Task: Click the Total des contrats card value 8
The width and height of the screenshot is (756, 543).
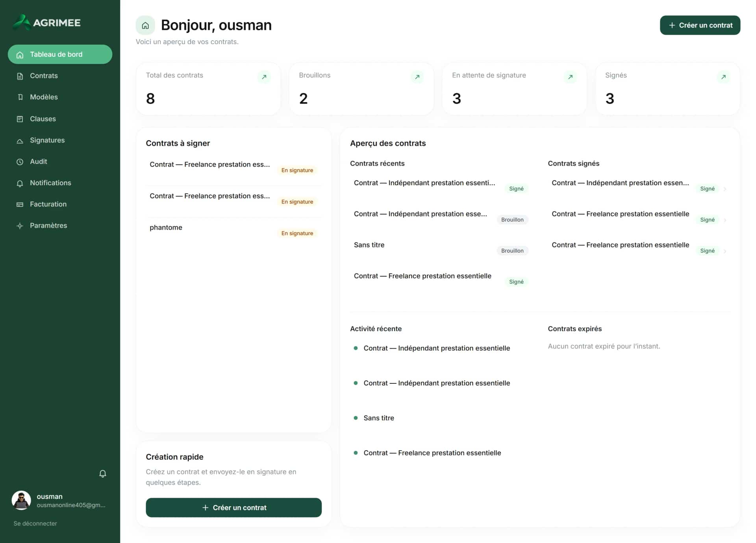Action: [150, 99]
